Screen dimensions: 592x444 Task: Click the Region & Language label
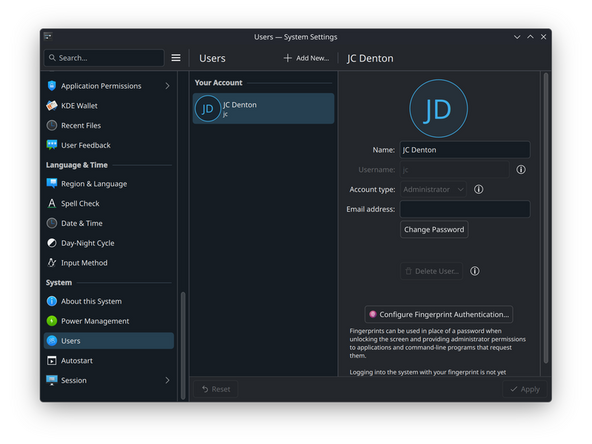[94, 184]
